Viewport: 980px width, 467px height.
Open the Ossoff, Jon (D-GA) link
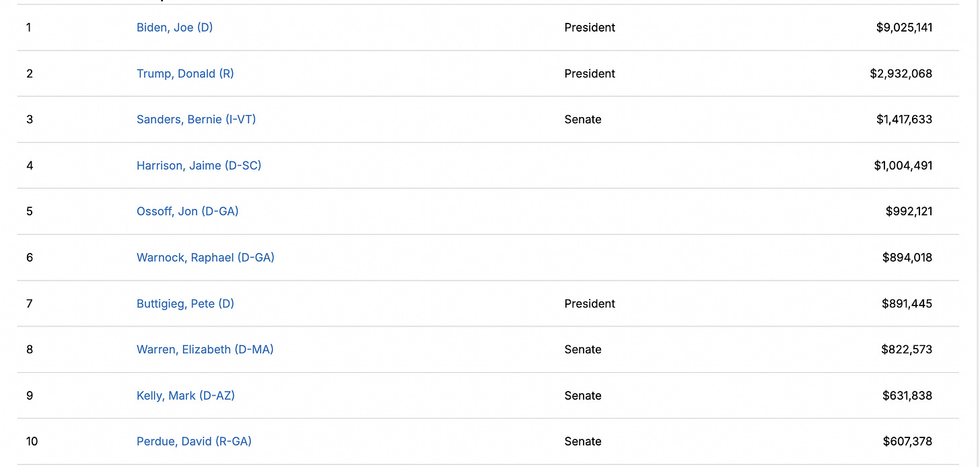[x=187, y=211]
